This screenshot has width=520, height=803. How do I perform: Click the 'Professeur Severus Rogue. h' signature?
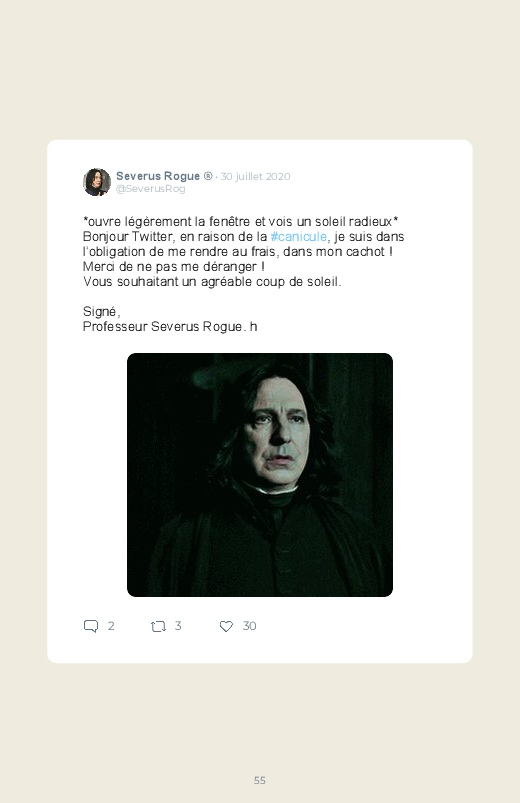[x=170, y=327]
